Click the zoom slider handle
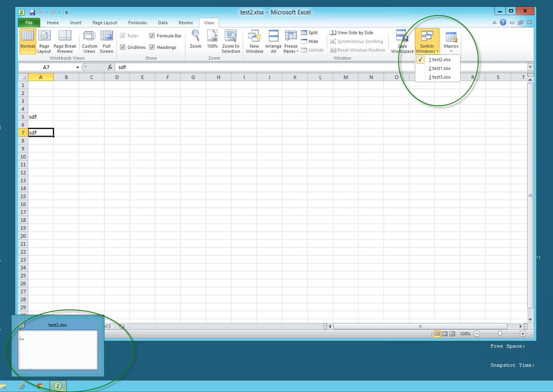 tap(500, 334)
